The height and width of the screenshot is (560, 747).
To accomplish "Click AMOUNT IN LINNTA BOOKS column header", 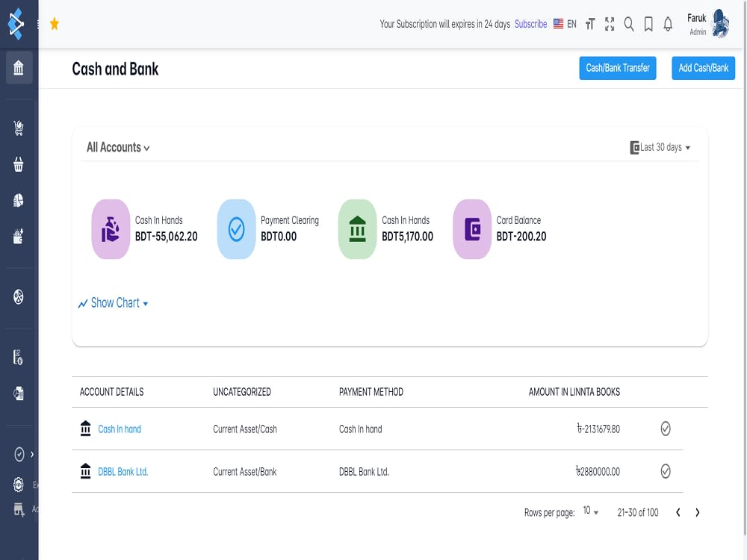I will [574, 392].
